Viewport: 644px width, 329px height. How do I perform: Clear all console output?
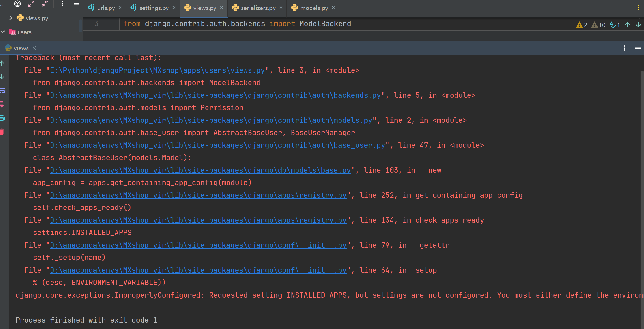pos(3,132)
